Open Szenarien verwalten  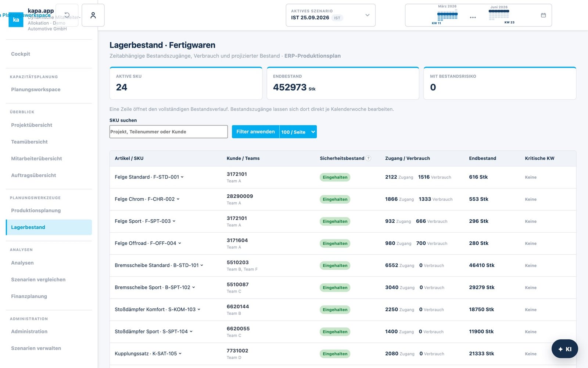(49, 348)
